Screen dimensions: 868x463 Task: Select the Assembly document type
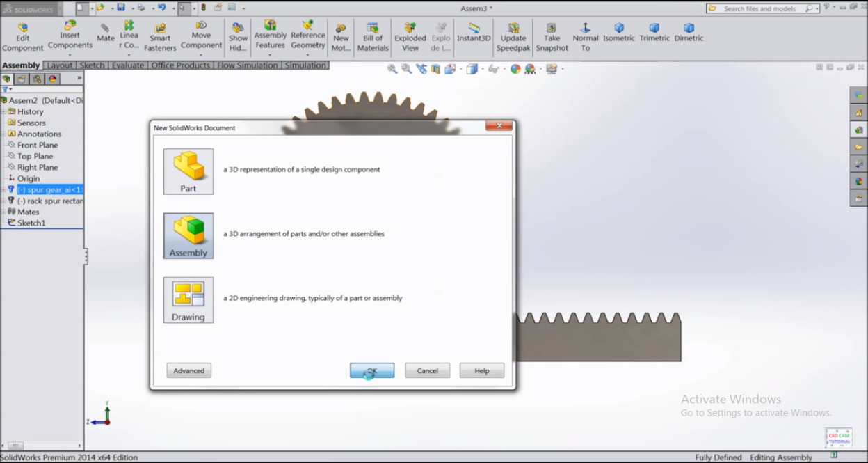pyautogui.click(x=188, y=236)
